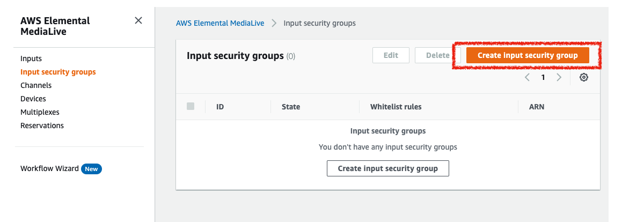Go to next page arrow

point(559,77)
